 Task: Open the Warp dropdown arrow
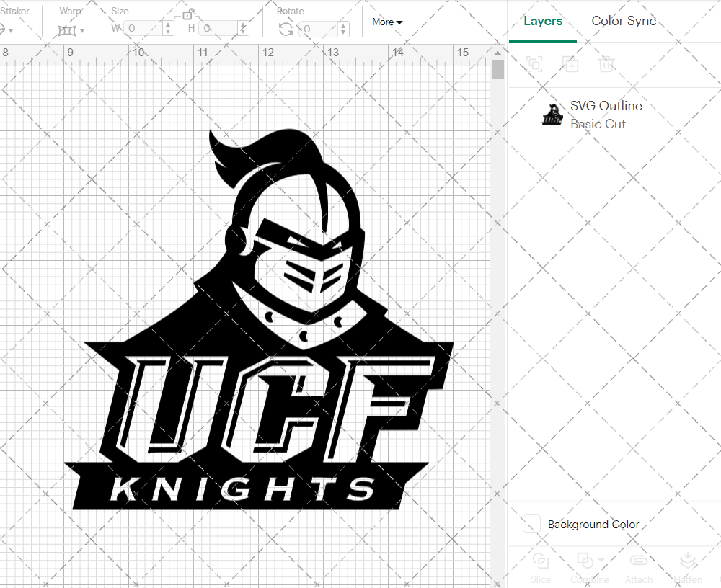[82, 31]
